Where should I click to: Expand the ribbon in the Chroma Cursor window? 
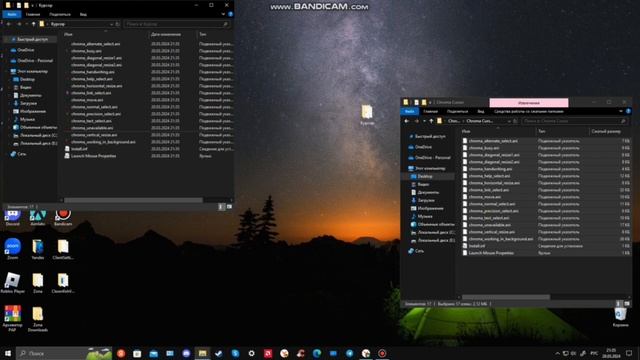point(621,111)
